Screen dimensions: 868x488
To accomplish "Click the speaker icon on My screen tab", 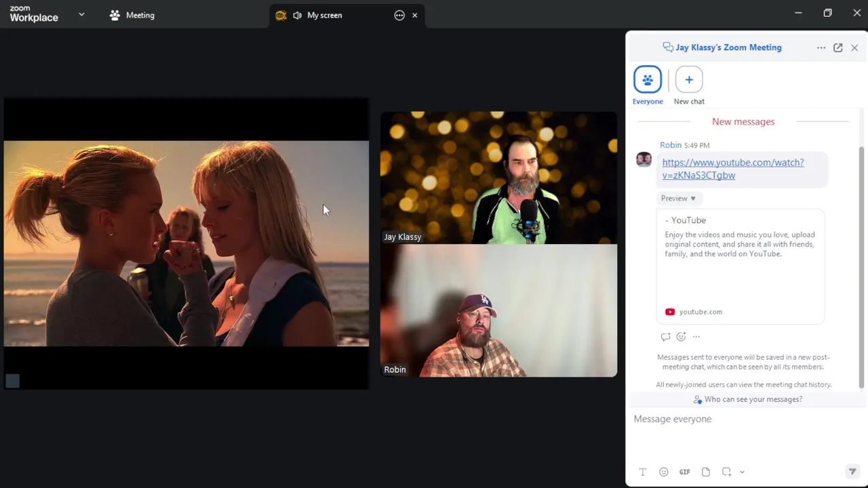I will (297, 15).
